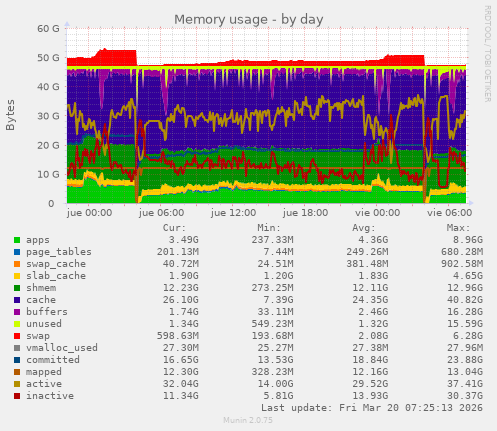
Task: Click active current value 32.04G
Action: 180,384
